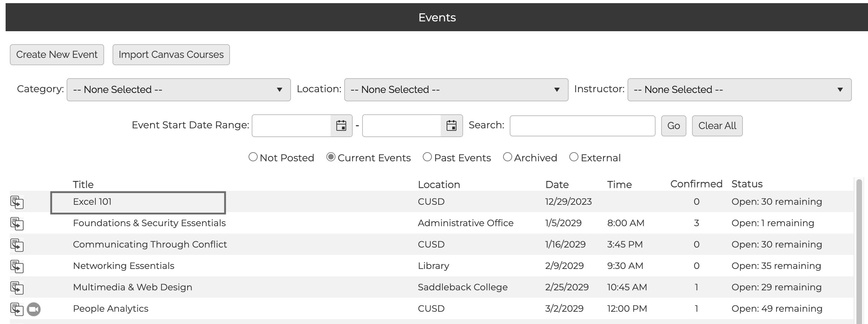Click copy icon for Networking Essentials row

tap(17, 266)
